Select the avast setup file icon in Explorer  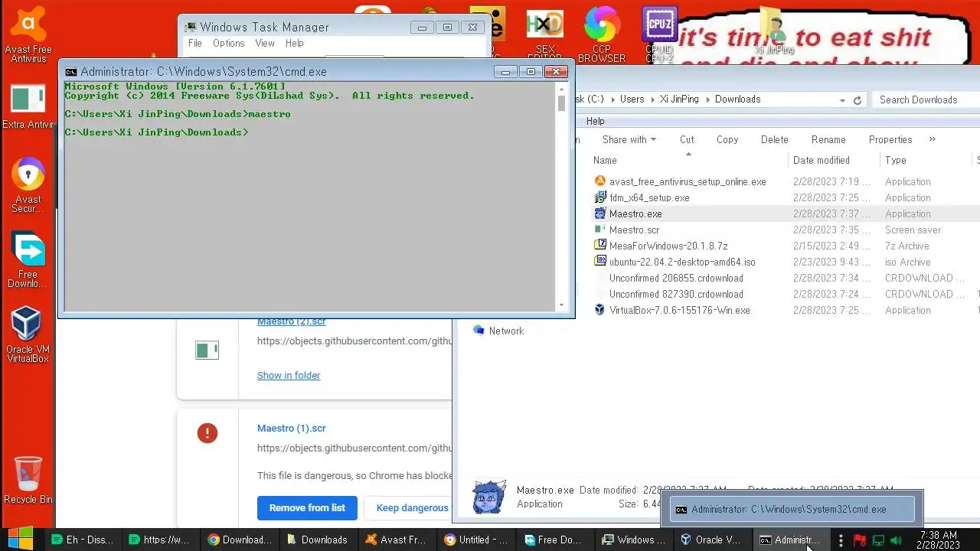tap(600, 181)
